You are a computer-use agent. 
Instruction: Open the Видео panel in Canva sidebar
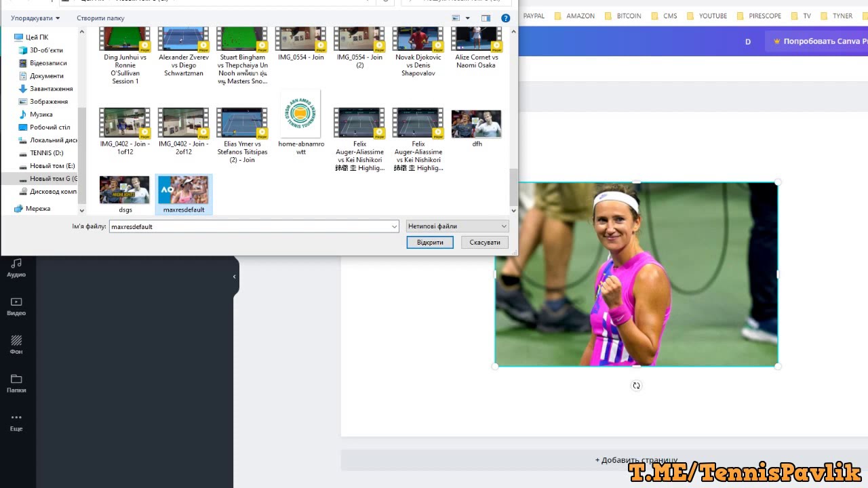(16, 306)
